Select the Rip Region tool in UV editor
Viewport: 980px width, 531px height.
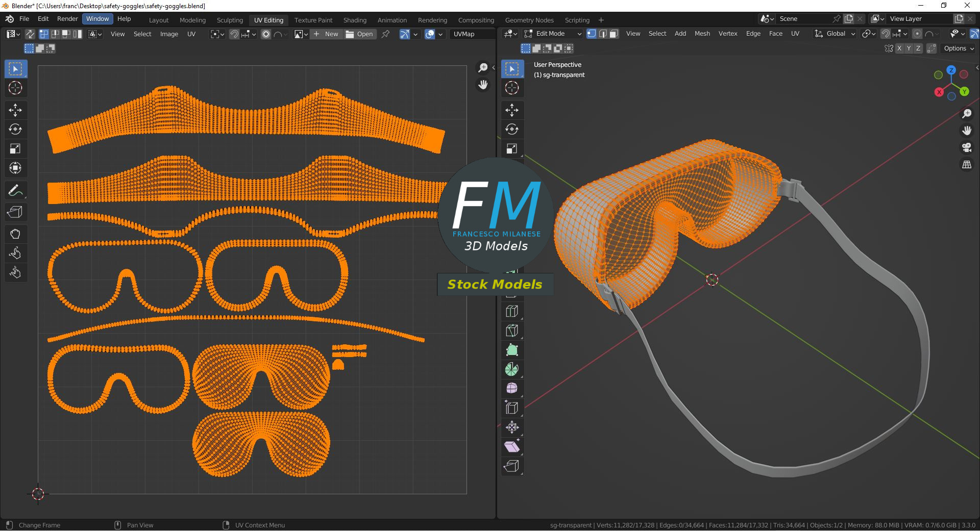tap(15, 212)
